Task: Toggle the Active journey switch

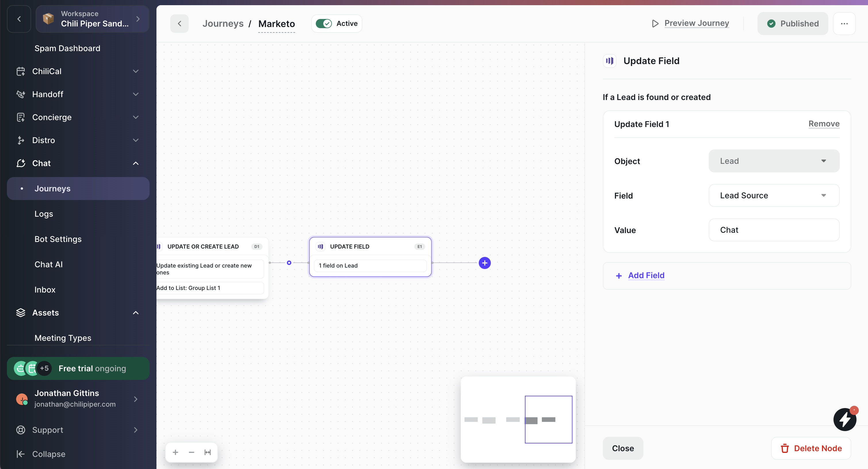Action: click(x=324, y=24)
